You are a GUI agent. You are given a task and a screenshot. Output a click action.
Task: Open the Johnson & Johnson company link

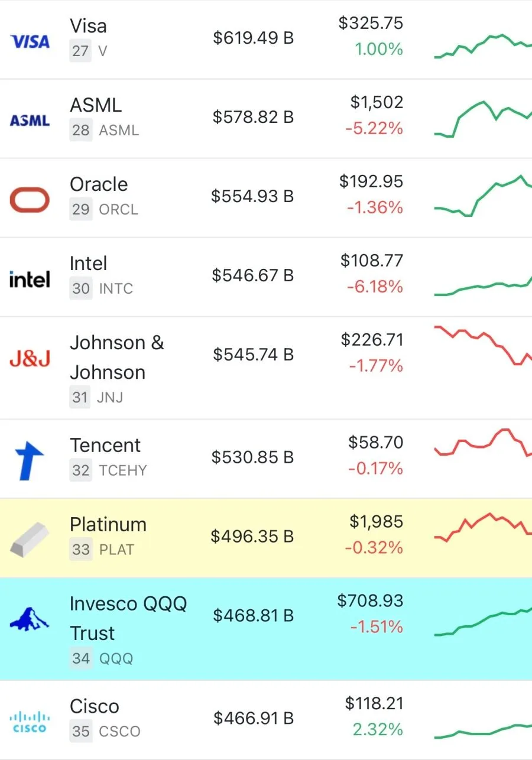pos(117,358)
